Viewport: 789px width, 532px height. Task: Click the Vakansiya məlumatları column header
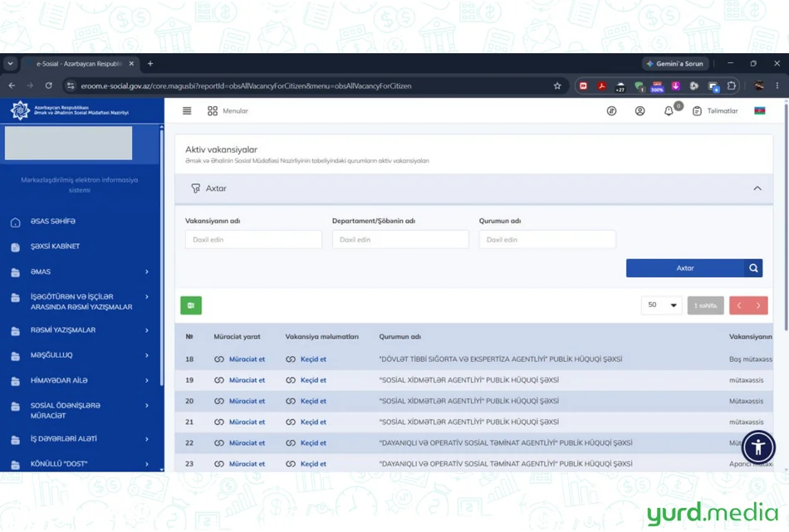point(322,336)
